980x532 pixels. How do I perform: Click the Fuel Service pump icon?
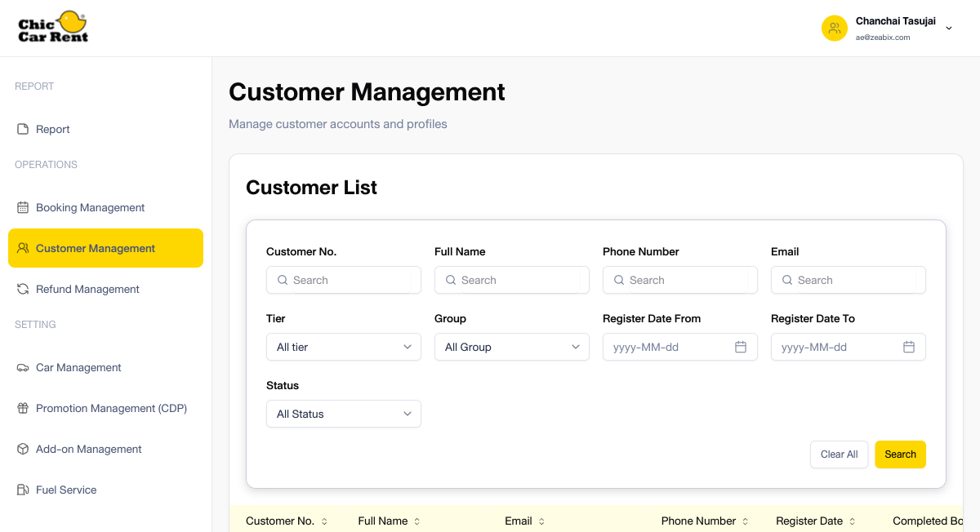tap(23, 490)
